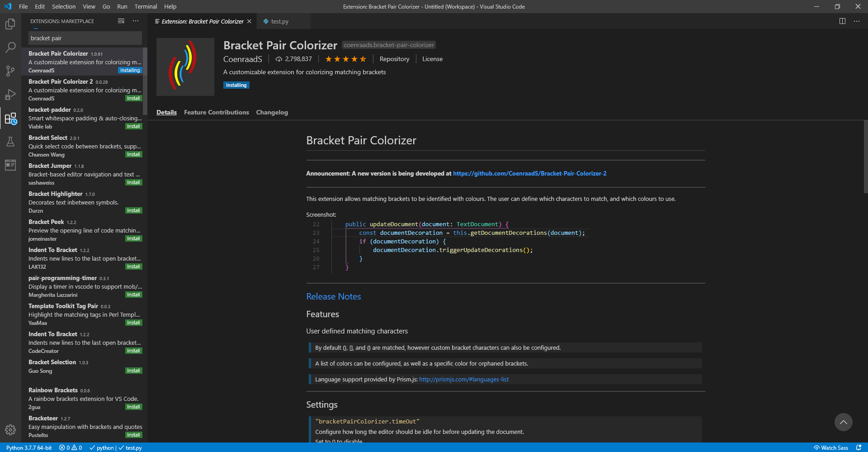Click the details page vertical scrollbar
Viewport: 868px width, 452px height.
865,157
